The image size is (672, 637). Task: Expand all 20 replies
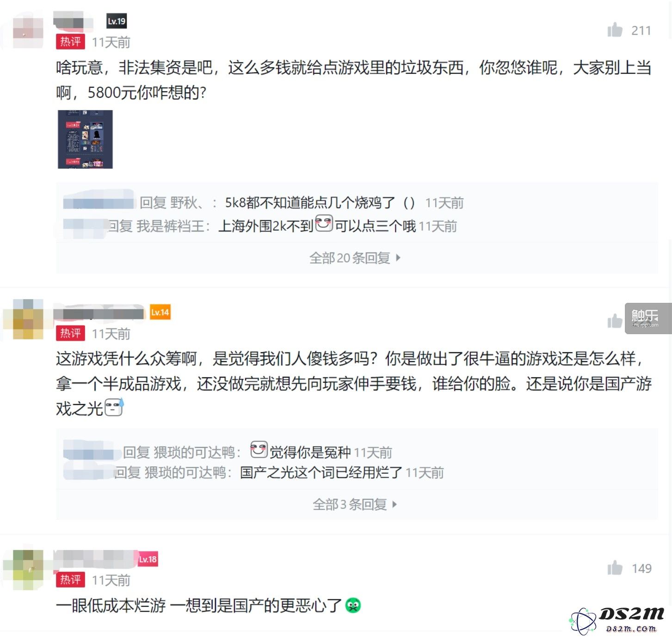pos(355,258)
